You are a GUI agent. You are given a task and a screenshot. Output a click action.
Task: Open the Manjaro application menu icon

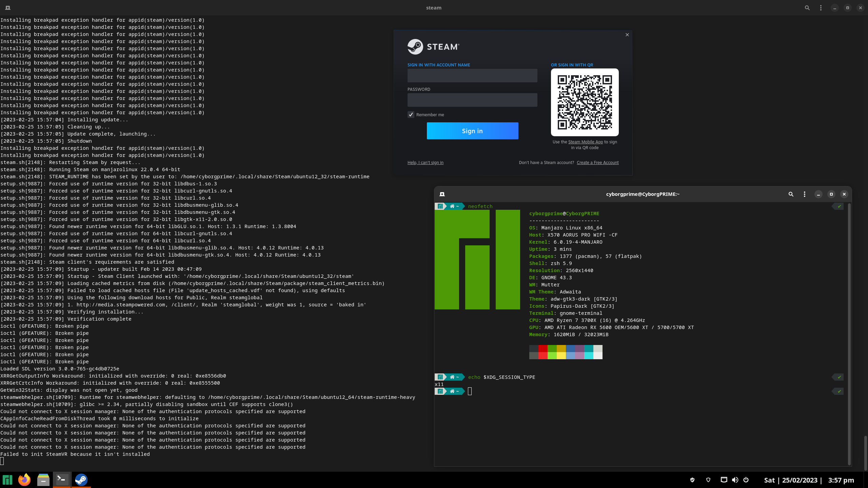7,480
